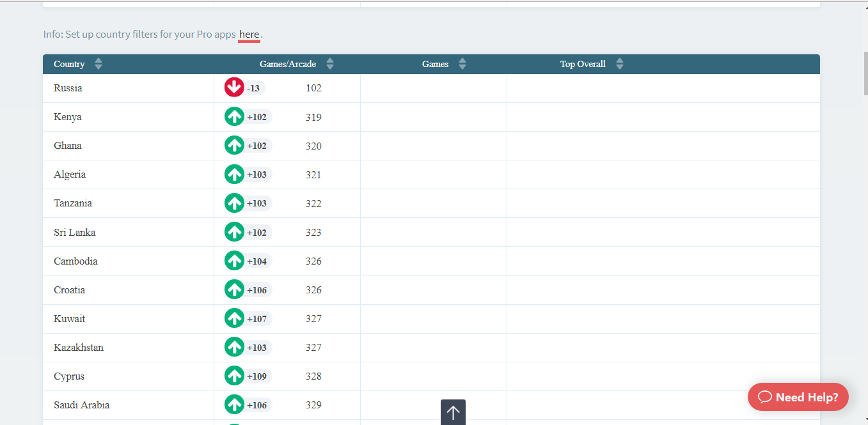Sort table by Country column arrows

tap(98, 64)
